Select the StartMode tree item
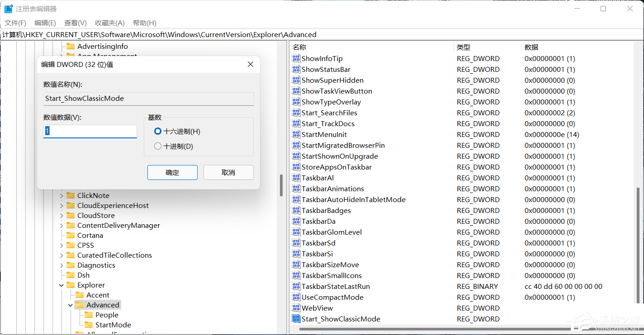This screenshot has height=335, width=644. pyautogui.click(x=113, y=325)
